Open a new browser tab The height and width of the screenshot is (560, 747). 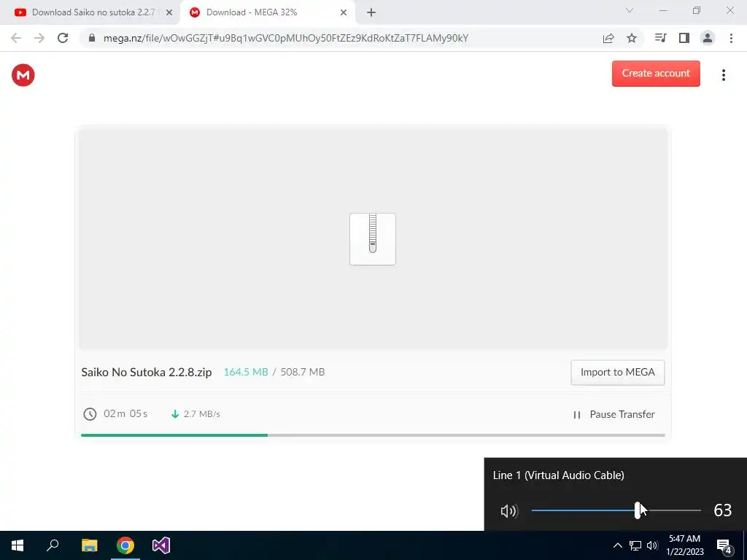tap(371, 13)
